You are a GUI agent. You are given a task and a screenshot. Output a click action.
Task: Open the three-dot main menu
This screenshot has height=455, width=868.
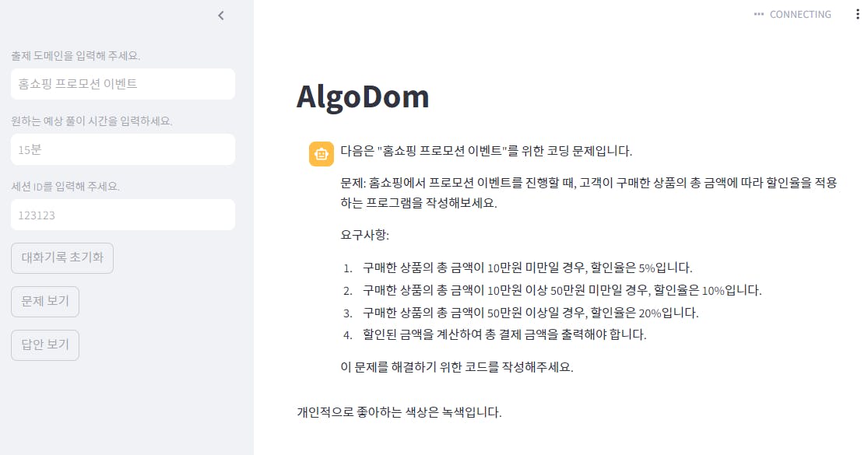[858, 14]
